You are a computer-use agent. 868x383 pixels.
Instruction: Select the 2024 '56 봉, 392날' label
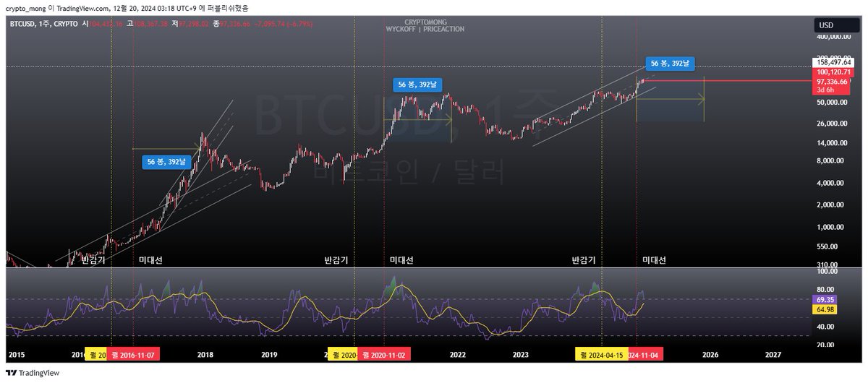pyautogui.click(x=670, y=64)
